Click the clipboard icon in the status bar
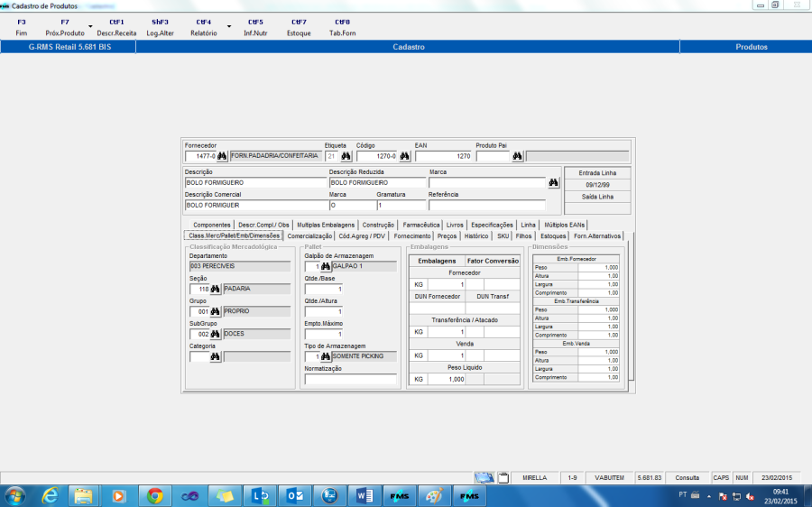This screenshot has width=812, height=507. [503, 477]
